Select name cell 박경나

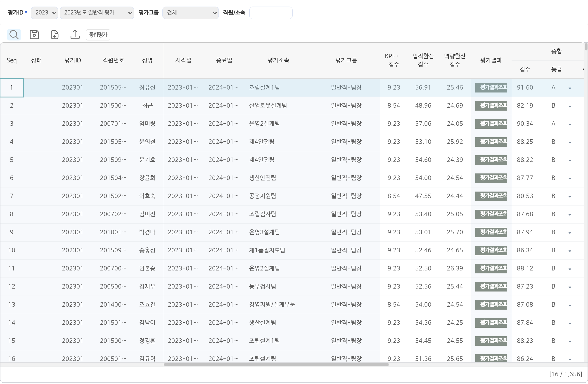pyautogui.click(x=147, y=232)
